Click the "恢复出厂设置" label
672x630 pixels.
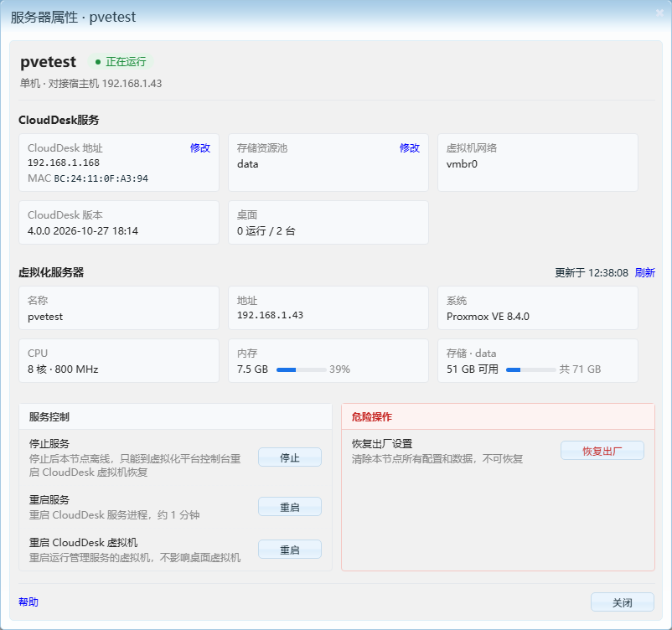[x=382, y=443]
